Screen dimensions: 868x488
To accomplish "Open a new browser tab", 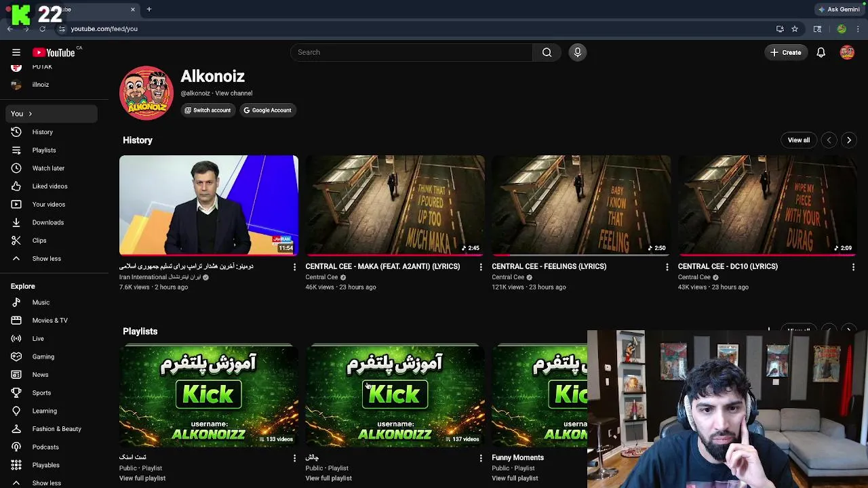I will [149, 9].
